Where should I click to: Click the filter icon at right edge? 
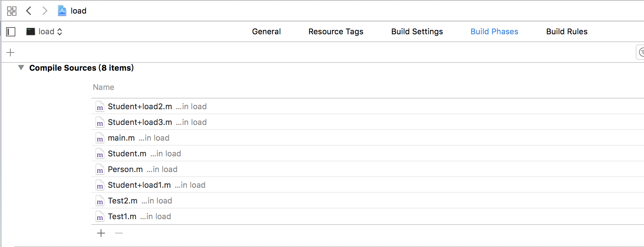tap(641, 52)
